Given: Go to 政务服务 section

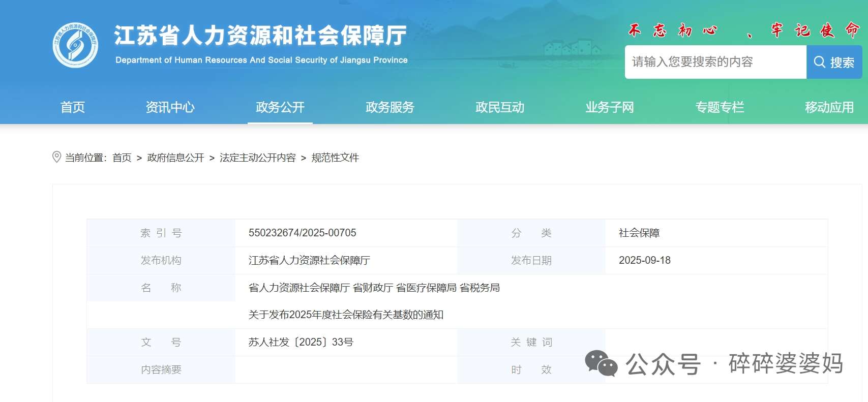Looking at the screenshot, I should [x=390, y=107].
